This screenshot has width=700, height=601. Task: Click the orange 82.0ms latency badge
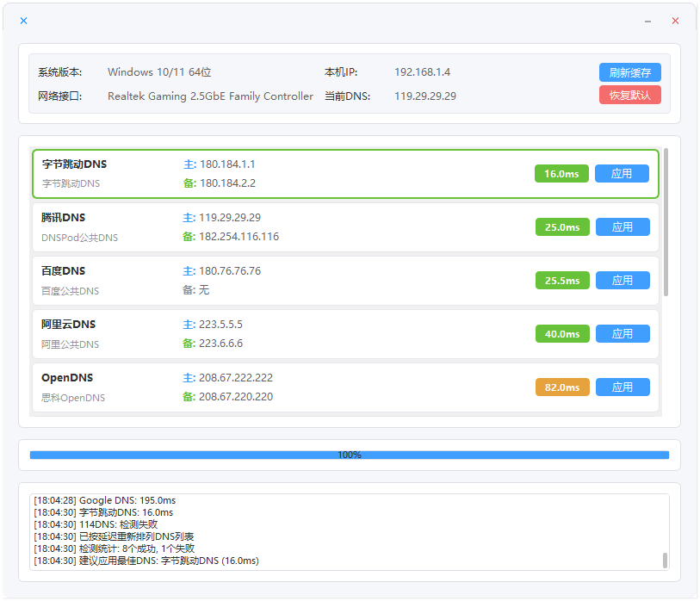point(561,387)
